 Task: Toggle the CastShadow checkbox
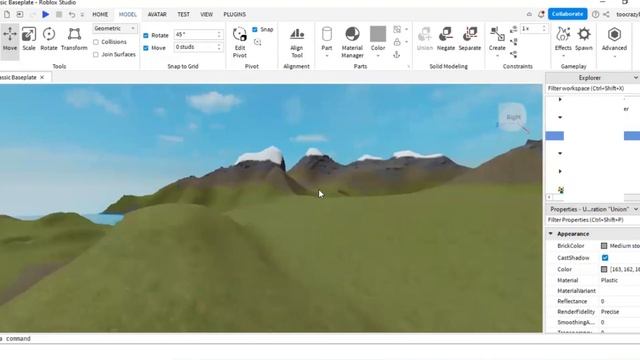[x=605, y=258]
